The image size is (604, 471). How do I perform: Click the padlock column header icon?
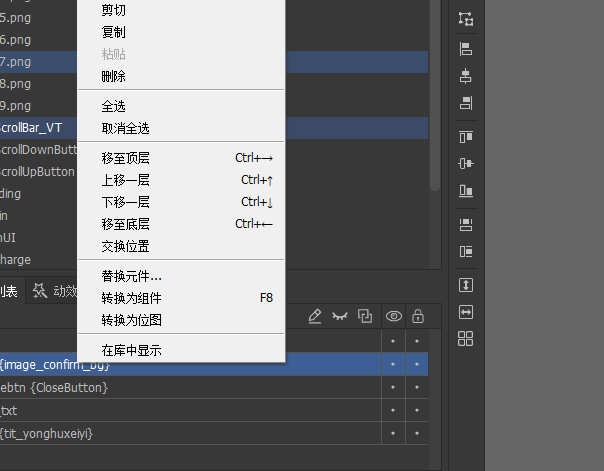coord(418,316)
